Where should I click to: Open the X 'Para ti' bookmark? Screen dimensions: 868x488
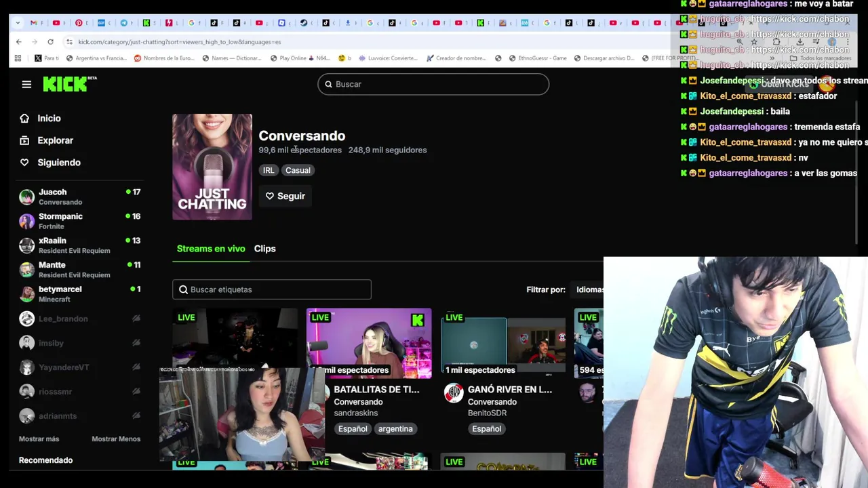[47, 58]
